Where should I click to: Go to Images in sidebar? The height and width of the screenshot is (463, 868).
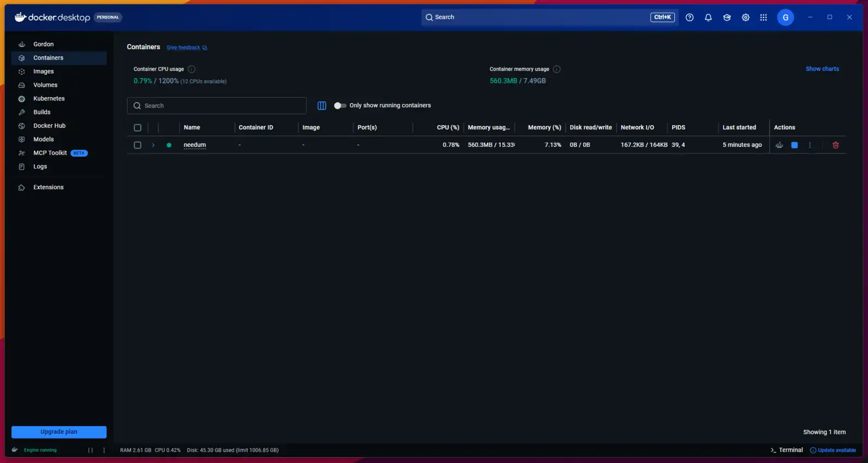(59, 72)
